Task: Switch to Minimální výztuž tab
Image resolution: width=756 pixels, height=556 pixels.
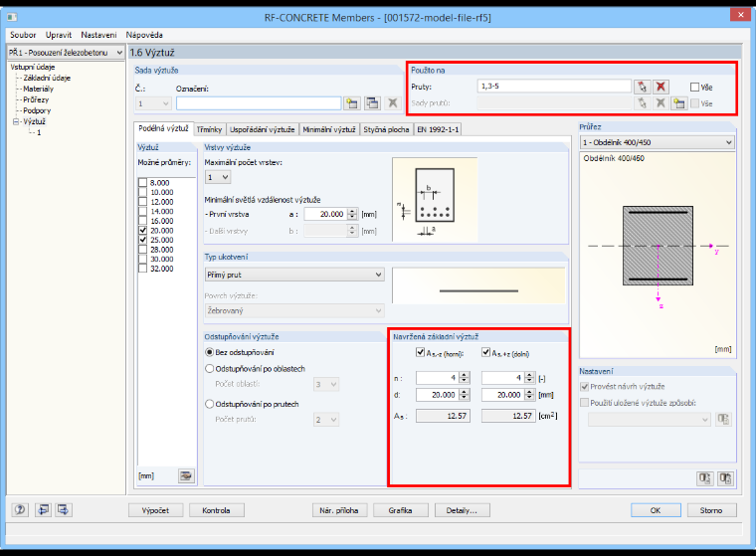Action: point(329,129)
